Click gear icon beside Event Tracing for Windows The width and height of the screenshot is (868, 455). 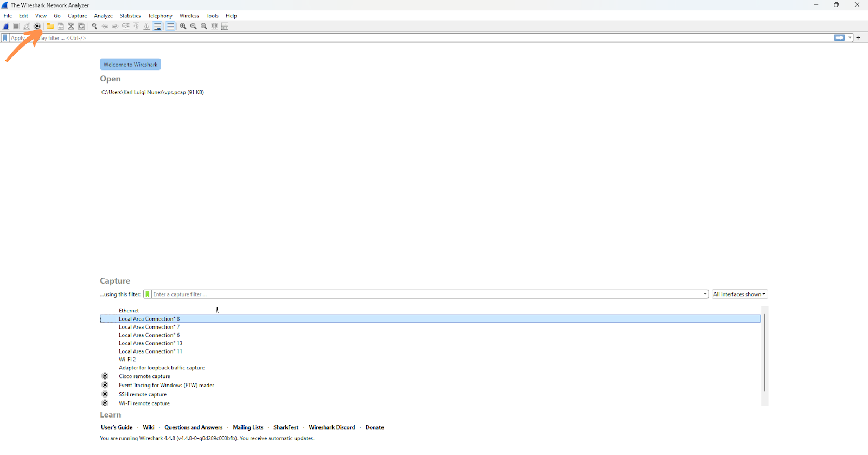105,385
